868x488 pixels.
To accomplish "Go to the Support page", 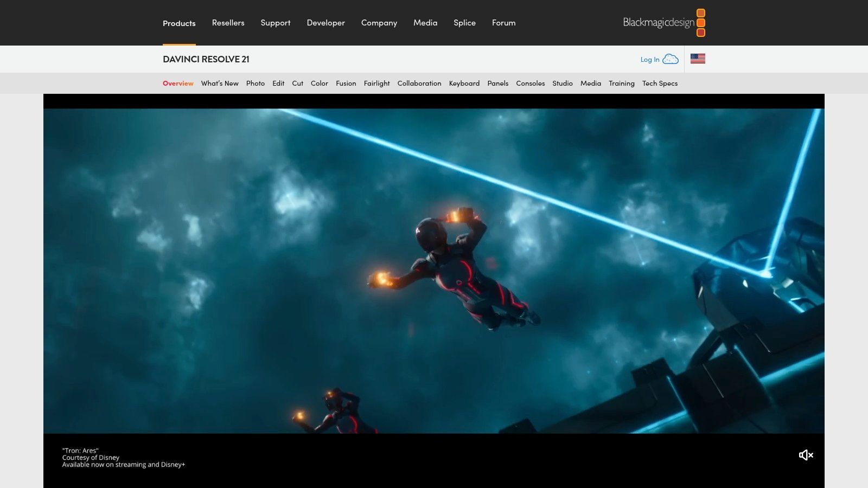I will tap(276, 23).
